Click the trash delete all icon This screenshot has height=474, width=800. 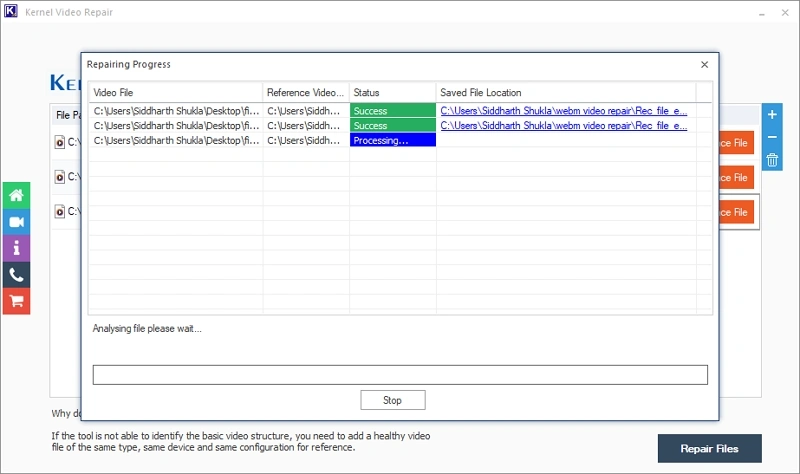pyautogui.click(x=772, y=160)
